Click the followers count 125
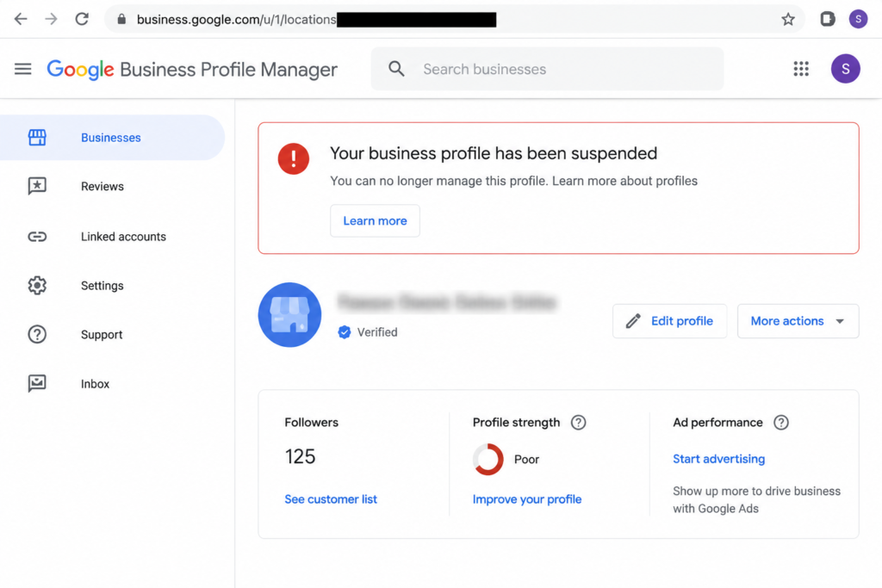Viewport: 882px width, 588px height. pyautogui.click(x=300, y=456)
